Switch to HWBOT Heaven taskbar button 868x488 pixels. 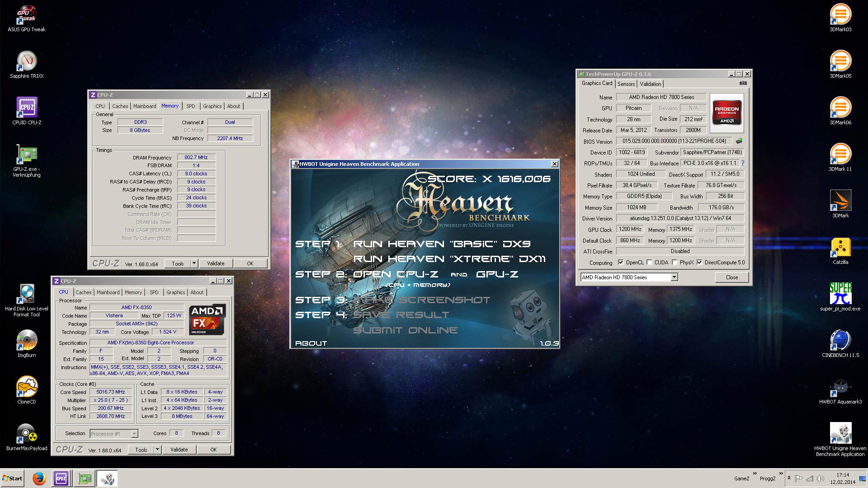coord(108,479)
